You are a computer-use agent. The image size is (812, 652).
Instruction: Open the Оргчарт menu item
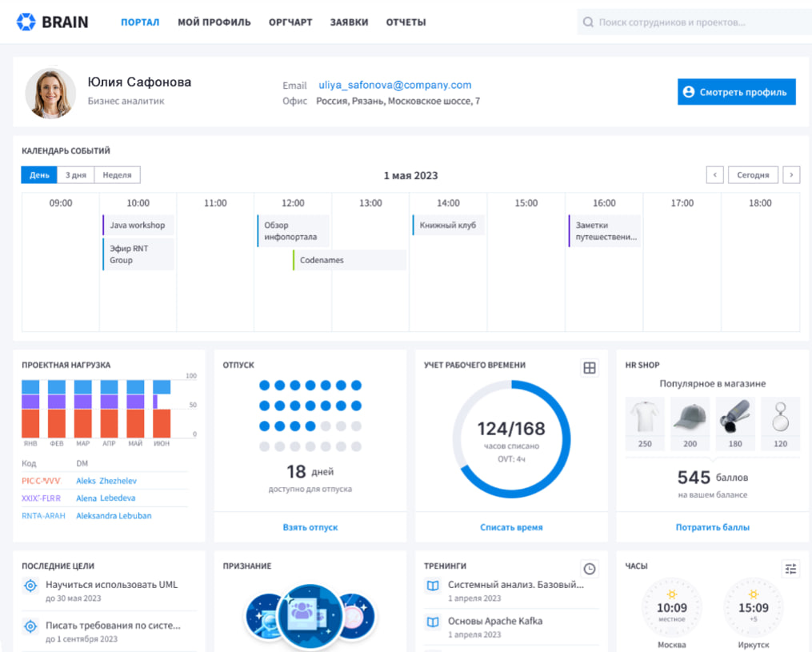pos(290,22)
